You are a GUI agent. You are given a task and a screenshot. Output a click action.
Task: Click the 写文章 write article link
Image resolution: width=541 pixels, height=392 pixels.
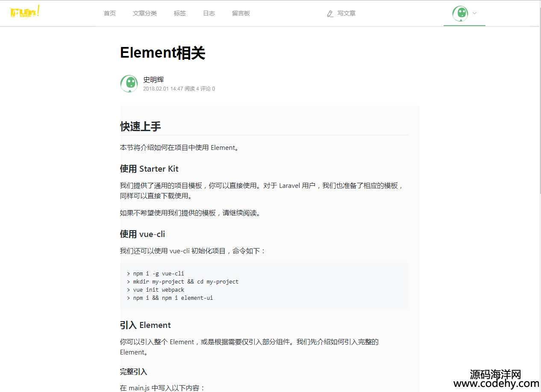pyautogui.click(x=347, y=13)
